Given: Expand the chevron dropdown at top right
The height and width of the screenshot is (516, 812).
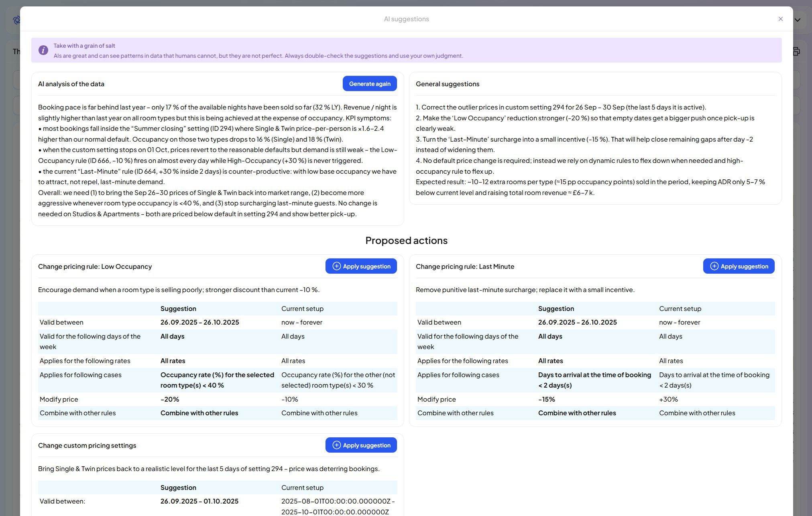Looking at the screenshot, I should click(x=798, y=20).
